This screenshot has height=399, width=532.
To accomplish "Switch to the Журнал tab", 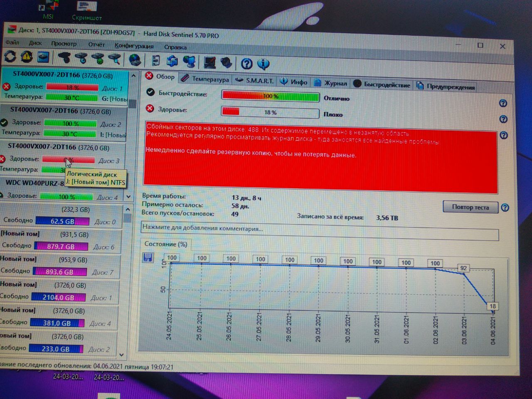I will [330, 83].
